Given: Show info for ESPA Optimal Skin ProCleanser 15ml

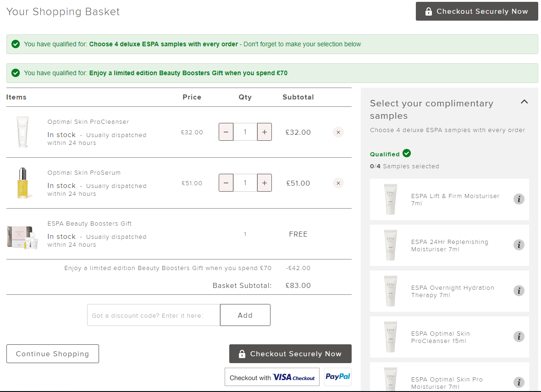Looking at the screenshot, I should 519,337.
